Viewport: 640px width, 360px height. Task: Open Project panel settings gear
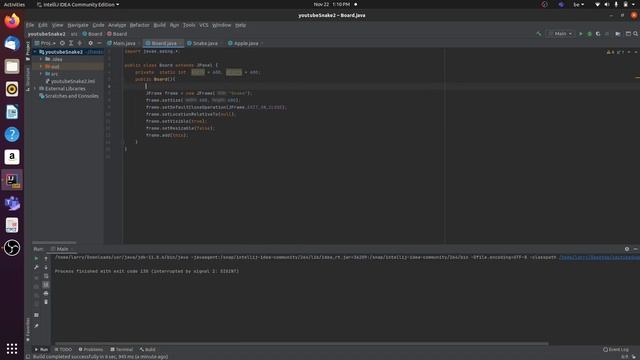click(91, 43)
